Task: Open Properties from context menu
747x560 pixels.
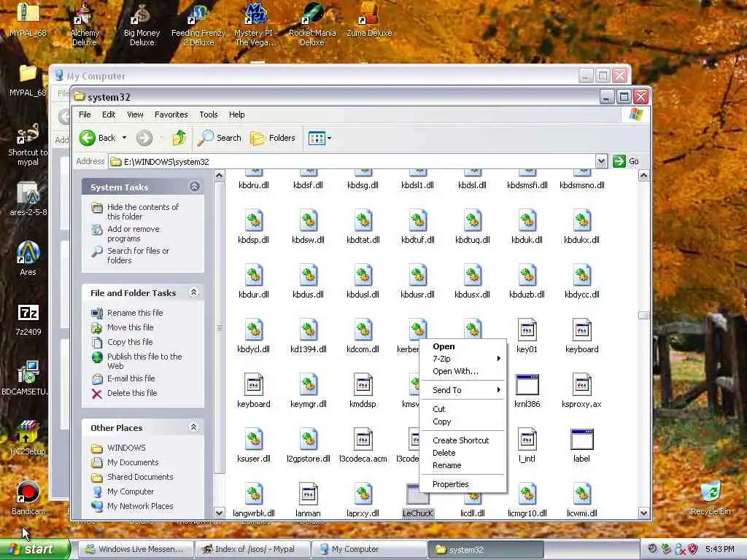Action: tap(462, 484)
